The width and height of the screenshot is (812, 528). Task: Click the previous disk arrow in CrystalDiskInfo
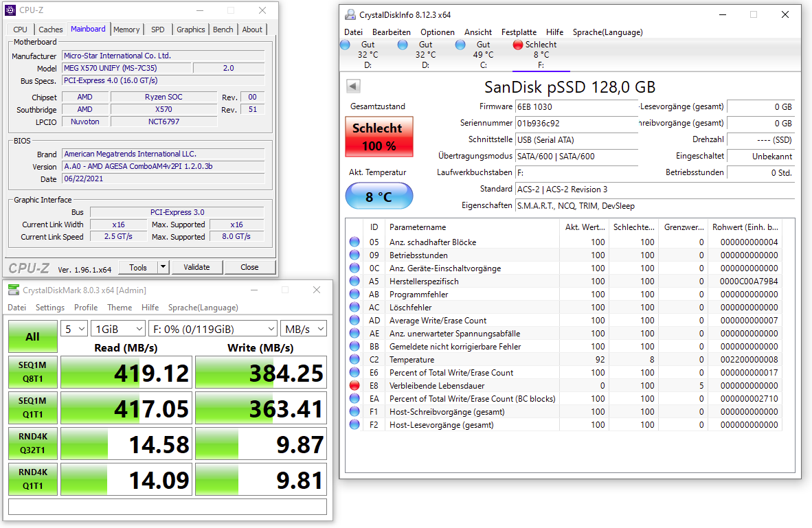(x=353, y=86)
